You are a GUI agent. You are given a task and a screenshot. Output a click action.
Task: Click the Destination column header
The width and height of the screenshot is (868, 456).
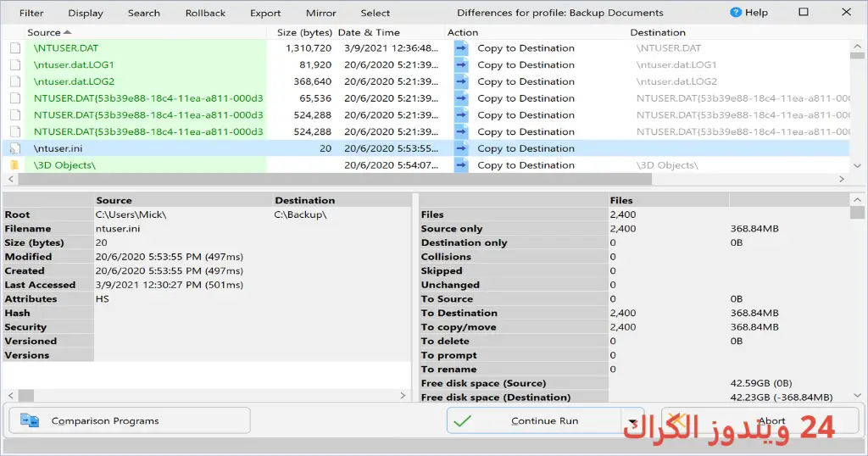[x=658, y=33]
